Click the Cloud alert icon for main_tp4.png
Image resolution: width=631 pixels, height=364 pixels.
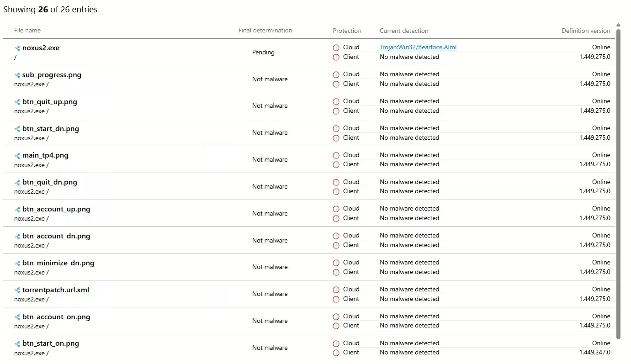pos(336,155)
